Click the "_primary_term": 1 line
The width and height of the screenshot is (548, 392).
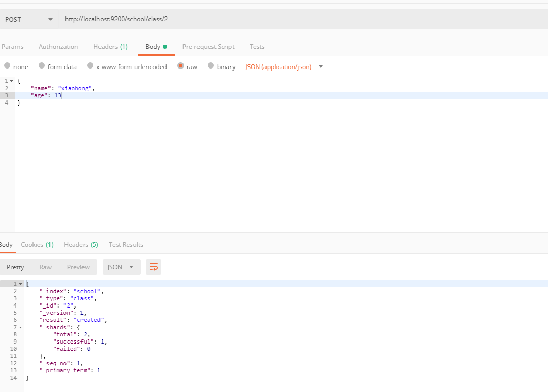[70, 370]
